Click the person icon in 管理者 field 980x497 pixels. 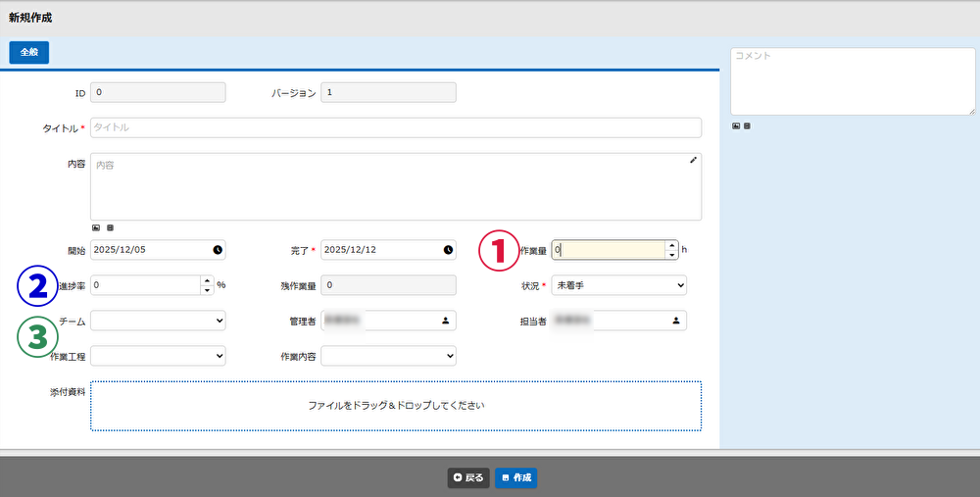pos(445,320)
